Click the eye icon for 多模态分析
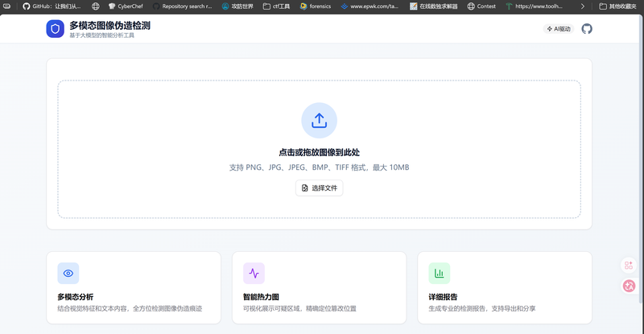The width and height of the screenshot is (644, 334). [68, 273]
